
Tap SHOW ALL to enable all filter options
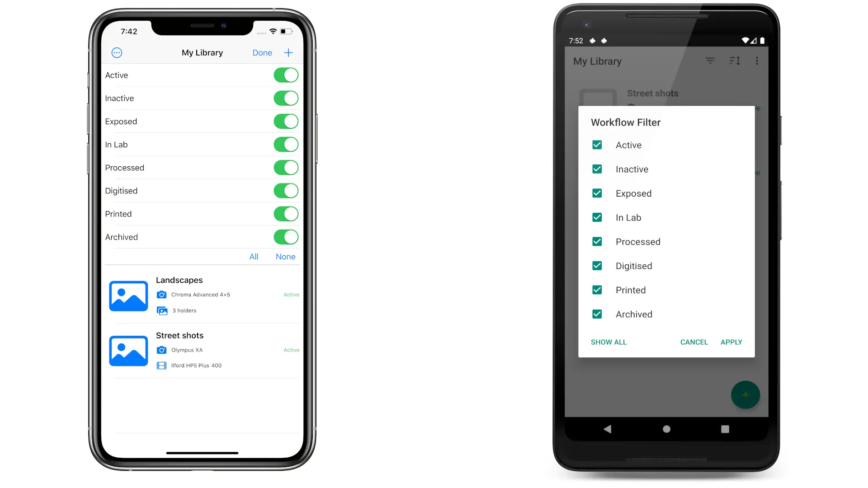pos(608,342)
